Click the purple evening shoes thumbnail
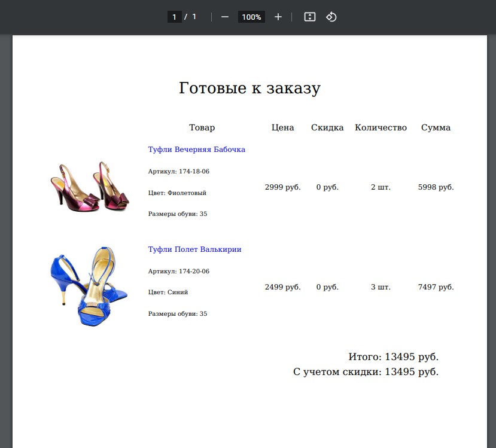 coord(90,187)
